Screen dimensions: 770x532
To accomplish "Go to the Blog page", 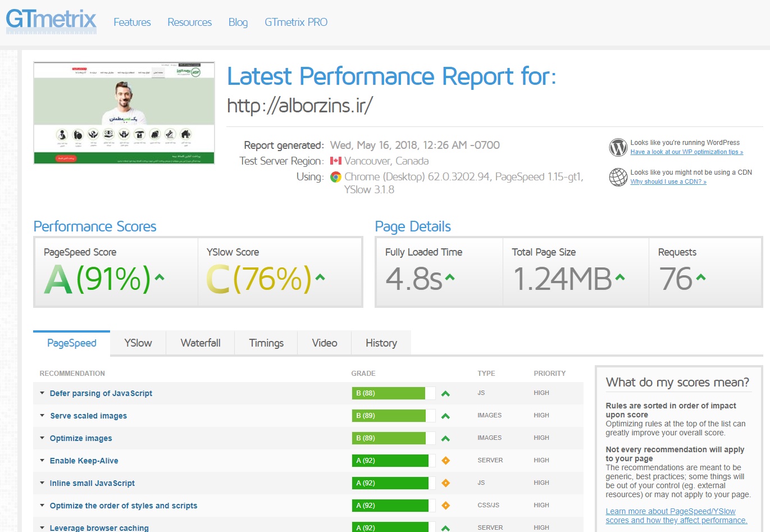I will pos(238,22).
